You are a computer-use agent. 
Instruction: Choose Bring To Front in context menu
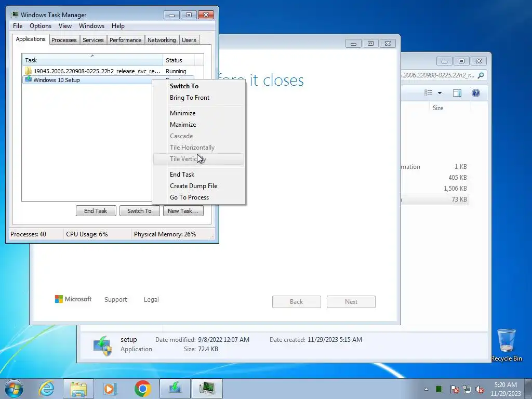[x=198, y=98]
